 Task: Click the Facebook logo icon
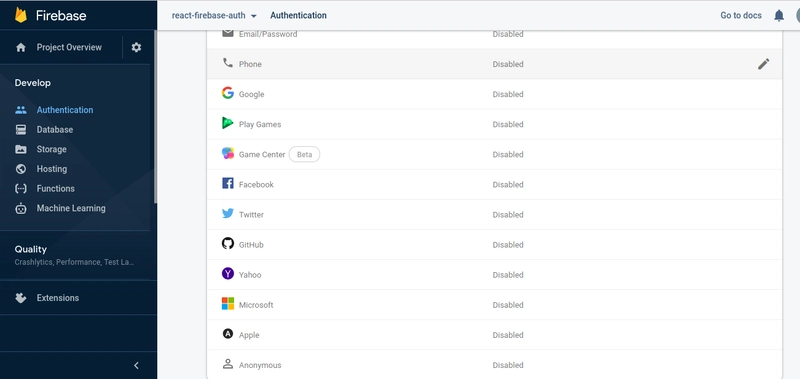click(x=228, y=183)
